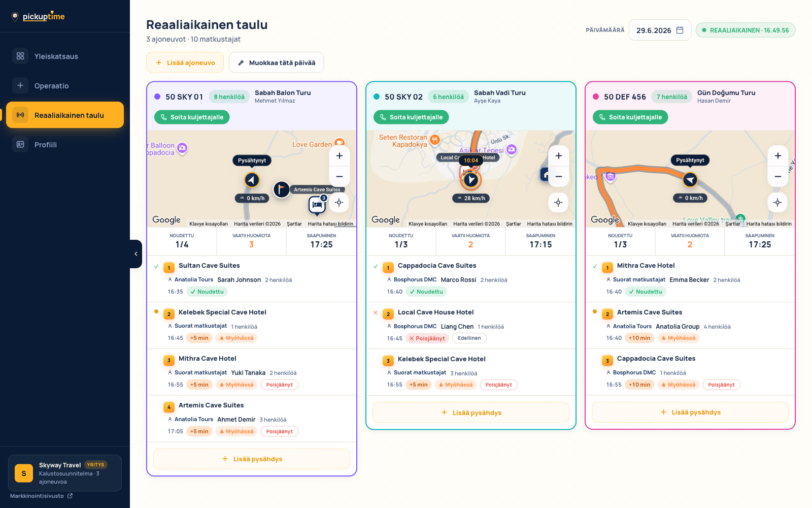
Task: Zoom in on the 50 DEF 456 map
Action: (778, 156)
